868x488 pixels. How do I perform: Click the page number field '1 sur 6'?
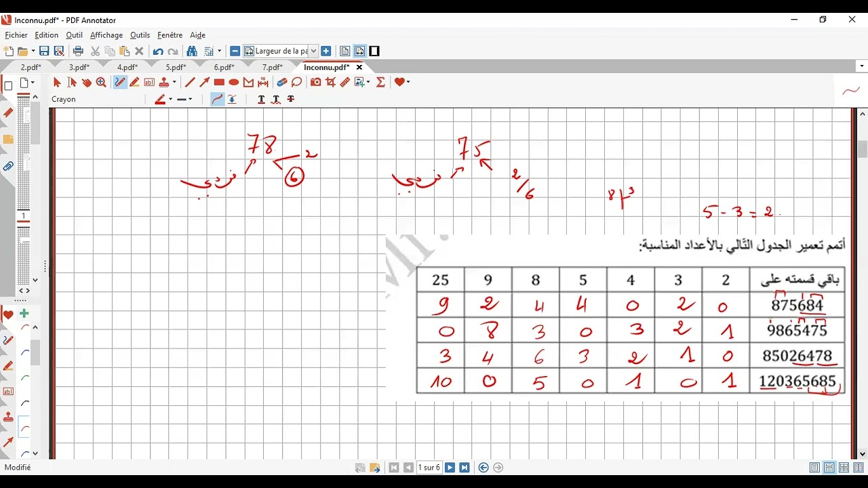click(429, 468)
